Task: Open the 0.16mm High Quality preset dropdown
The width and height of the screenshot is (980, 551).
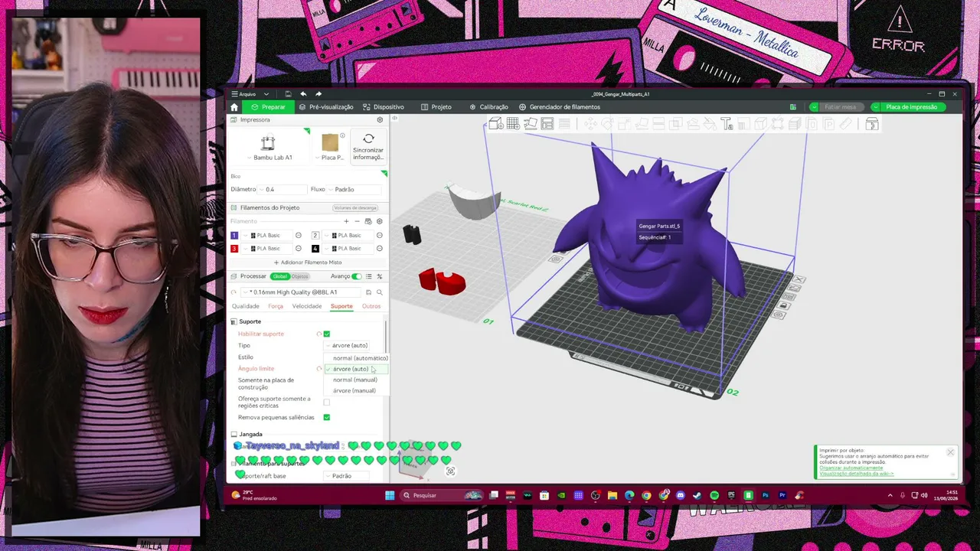Action: click(302, 292)
